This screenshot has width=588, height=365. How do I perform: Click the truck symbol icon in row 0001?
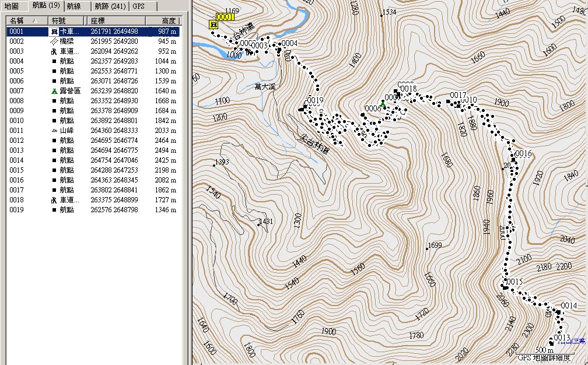tap(54, 31)
